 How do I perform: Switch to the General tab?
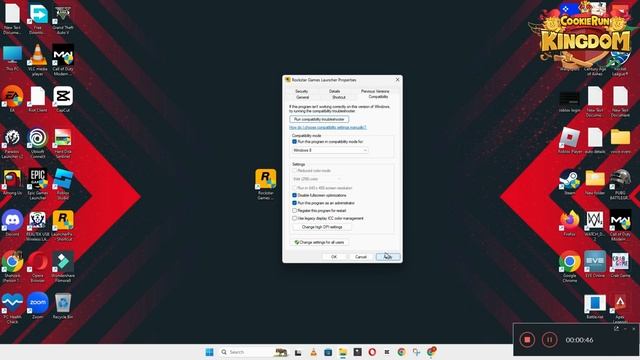coord(302,98)
